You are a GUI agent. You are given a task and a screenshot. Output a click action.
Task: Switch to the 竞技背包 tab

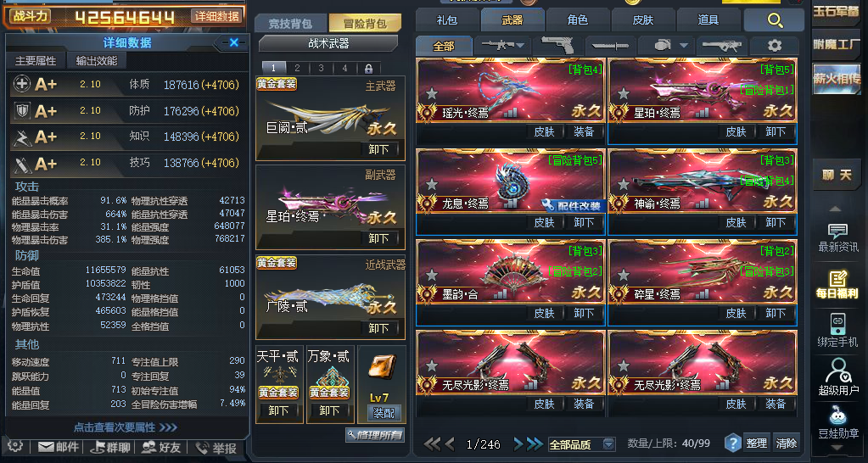click(x=290, y=24)
